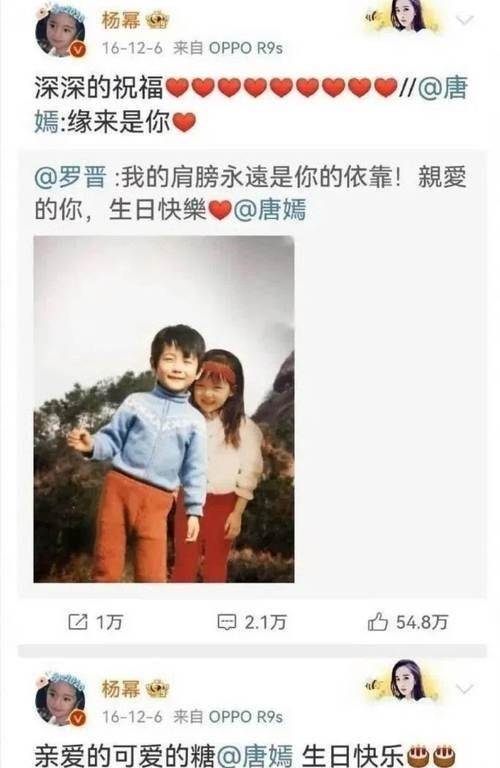Open the second post's user avatar
Image resolution: width=500 pixels, height=768 pixels.
tap(61, 700)
